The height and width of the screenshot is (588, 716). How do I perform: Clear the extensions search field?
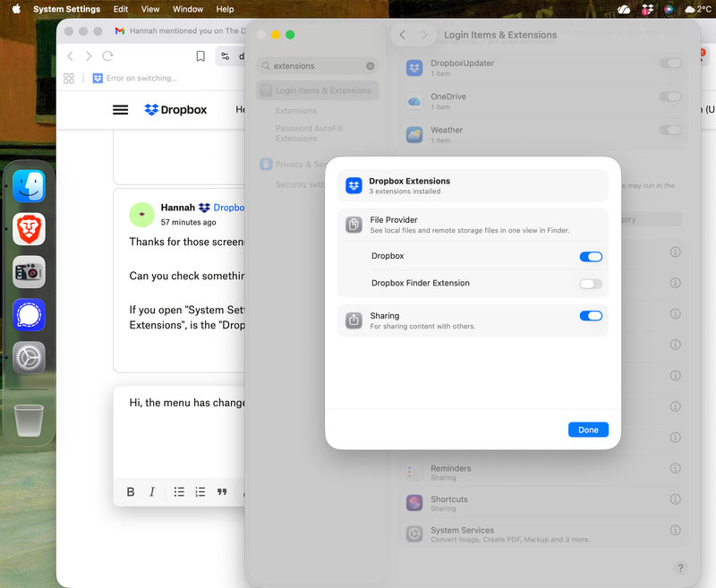[371, 66]
